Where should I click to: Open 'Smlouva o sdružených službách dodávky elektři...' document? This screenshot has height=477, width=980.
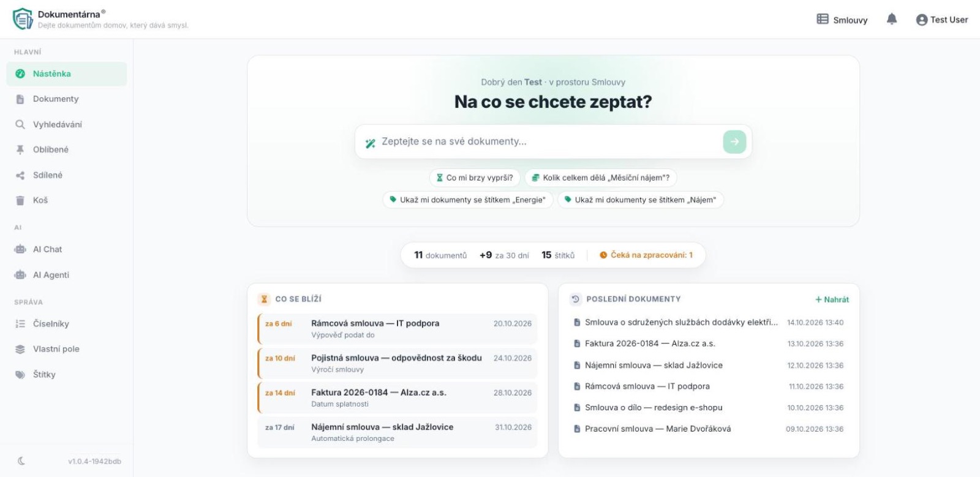(x=709, y=322)
